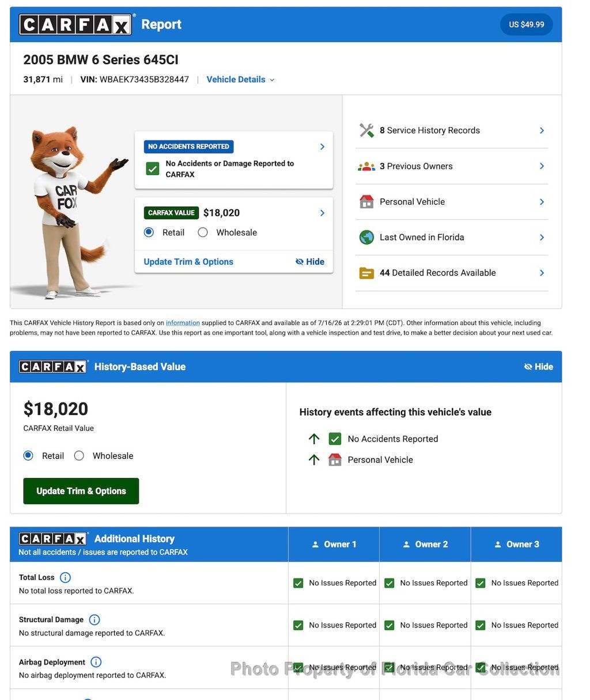Click the green Update Trim & Options button
Viewport: 590px width, 700px height.
click(x=81, y=491)
